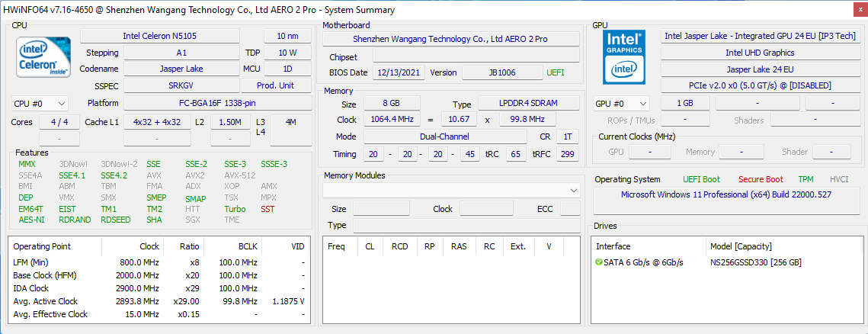Click the Intel Celeron inside logo

[43, 56]
